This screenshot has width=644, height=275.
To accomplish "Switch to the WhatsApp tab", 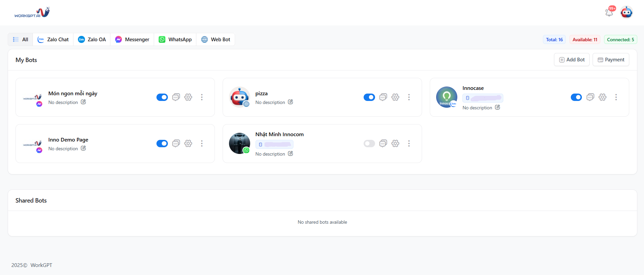I will click(175, 40).
